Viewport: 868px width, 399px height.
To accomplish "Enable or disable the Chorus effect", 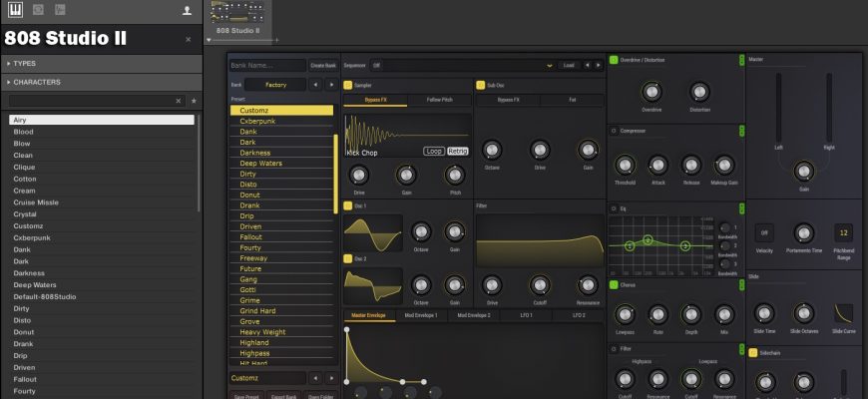I will (x=614, y=285).
